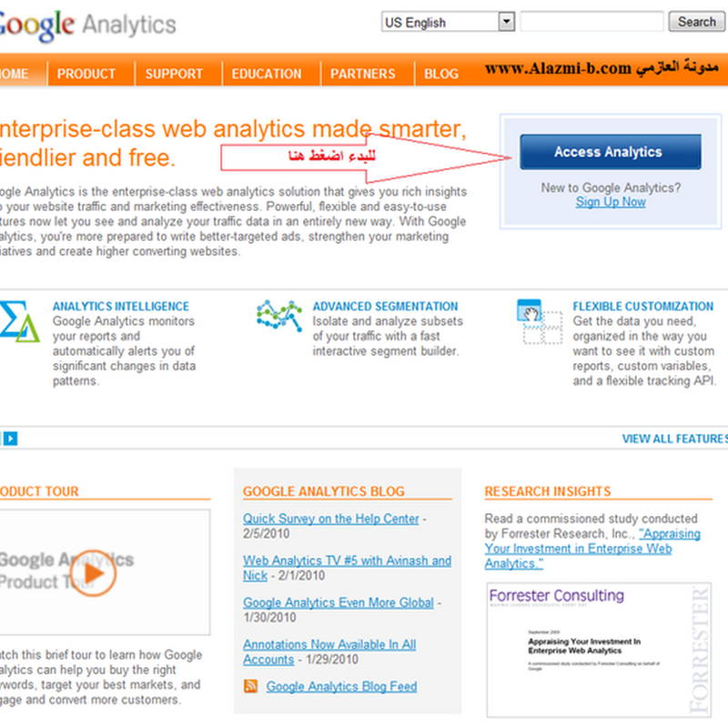This screenshot has width=728, height=728.
Task: Open Quick Survey on the Help Center post
Action: click(331, 519)
